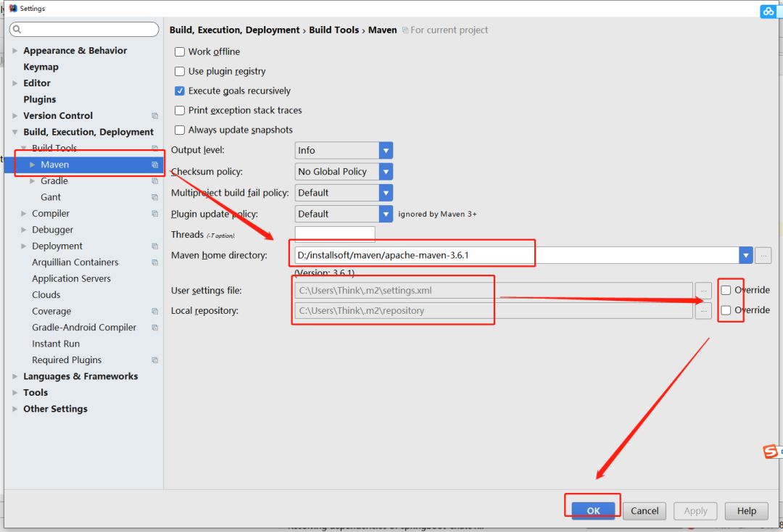The width and height of the screenshot is (783, 532).
Task: Enable Always update snapshots checkbox
Action: [180, 130]
